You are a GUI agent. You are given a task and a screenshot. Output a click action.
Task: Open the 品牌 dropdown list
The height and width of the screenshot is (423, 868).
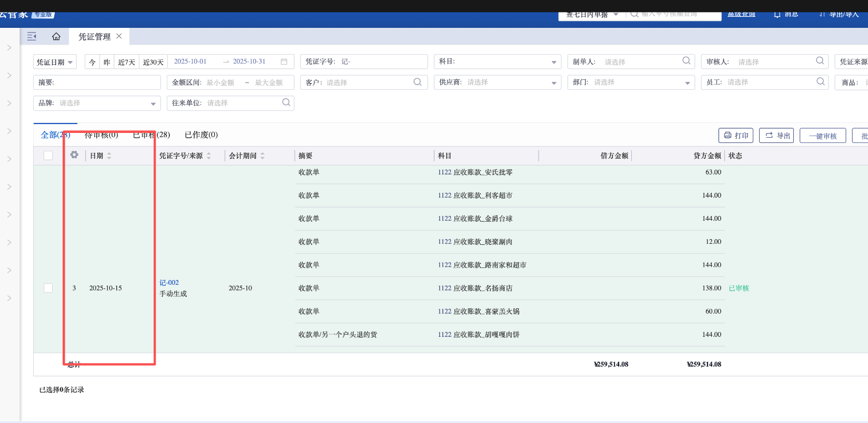coord(153,104)
